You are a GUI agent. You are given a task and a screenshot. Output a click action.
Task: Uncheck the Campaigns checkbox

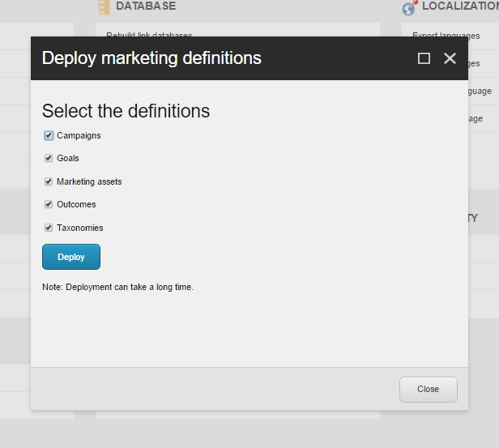[x=49, y=136]
